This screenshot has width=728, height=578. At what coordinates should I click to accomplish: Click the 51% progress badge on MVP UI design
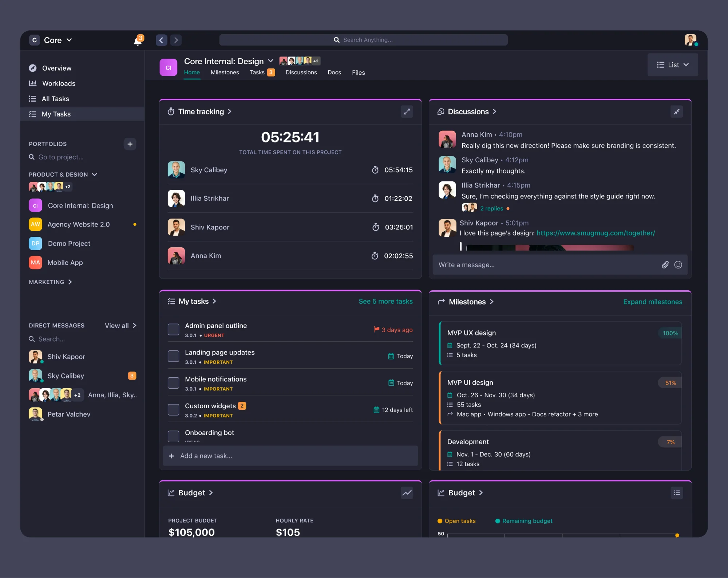pos(670,383)
